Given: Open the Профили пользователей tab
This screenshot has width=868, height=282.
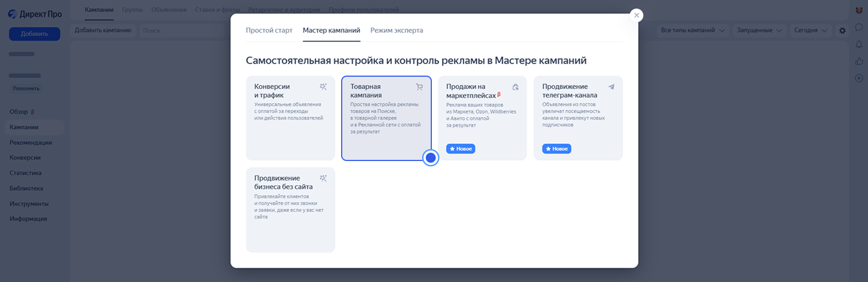Looking at the screenshot, I should (x=364, y=10).
